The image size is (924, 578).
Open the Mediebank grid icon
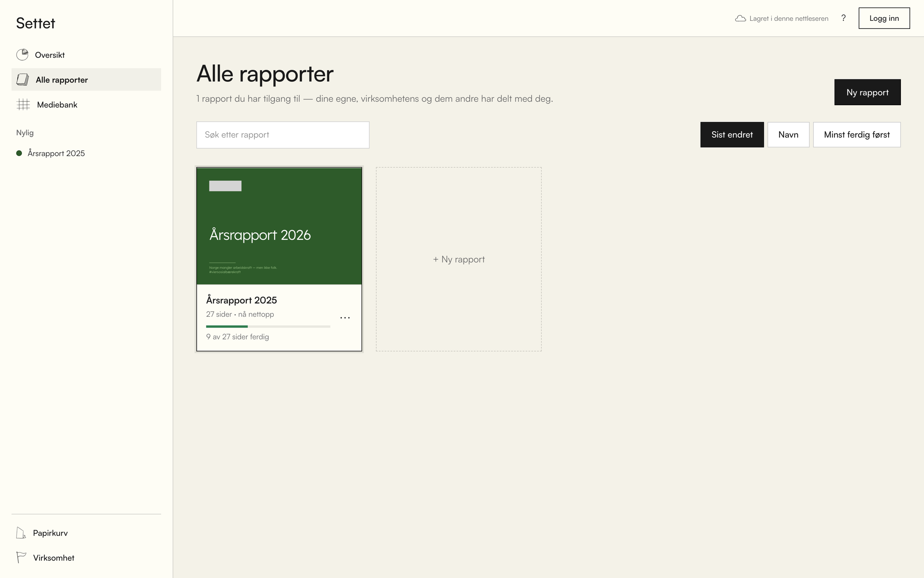click(x=23, y=104)
